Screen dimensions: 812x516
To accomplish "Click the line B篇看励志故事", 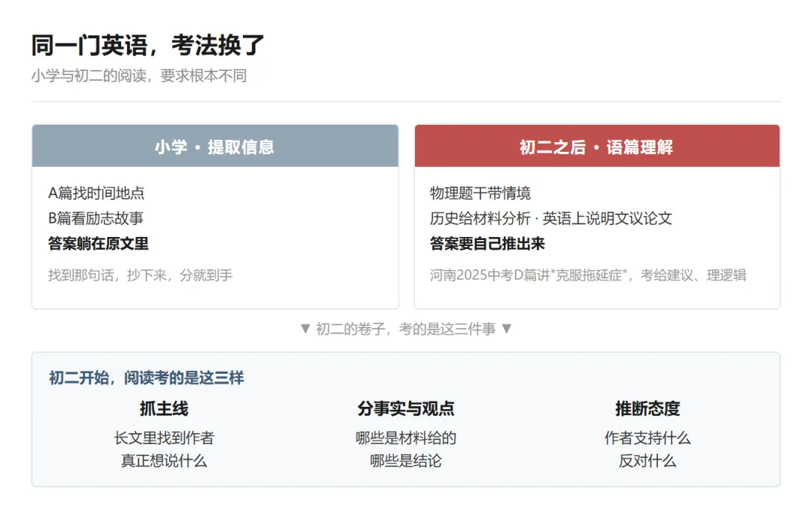I will 95,218.
